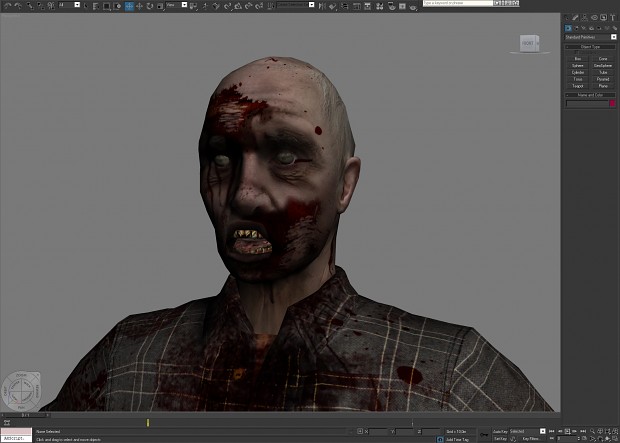The image size is (620, 443).
Task: Open the red object color swatch
Action: point(612,103)
